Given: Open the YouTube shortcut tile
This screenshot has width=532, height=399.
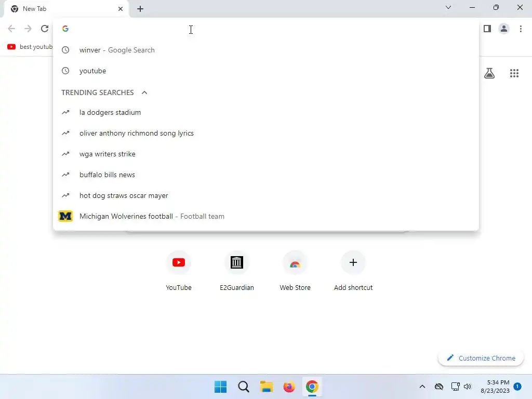Looking at the screenshot, I should (179, 271).
